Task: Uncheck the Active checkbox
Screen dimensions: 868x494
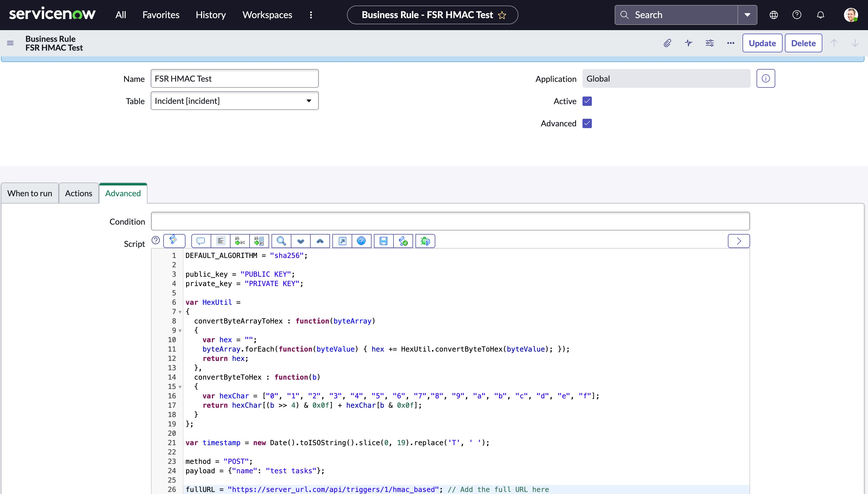Action: 587,101
